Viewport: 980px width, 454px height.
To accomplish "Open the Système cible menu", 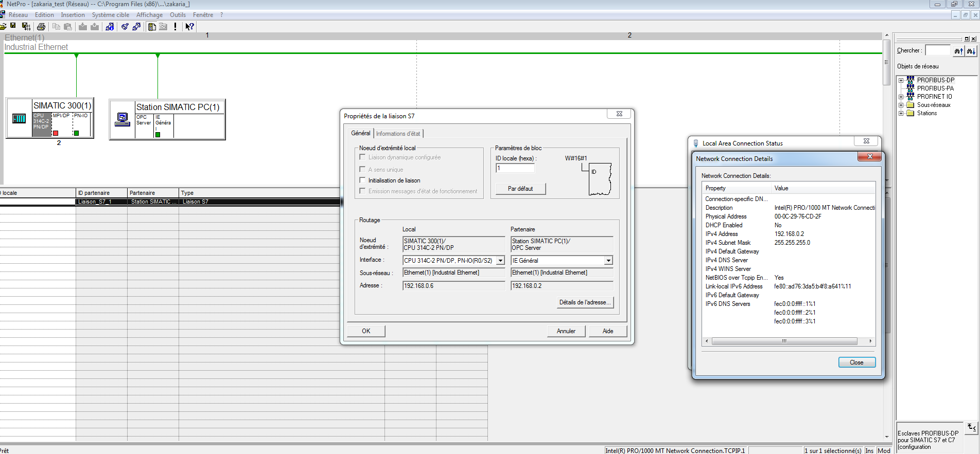I will pos(110,15).
